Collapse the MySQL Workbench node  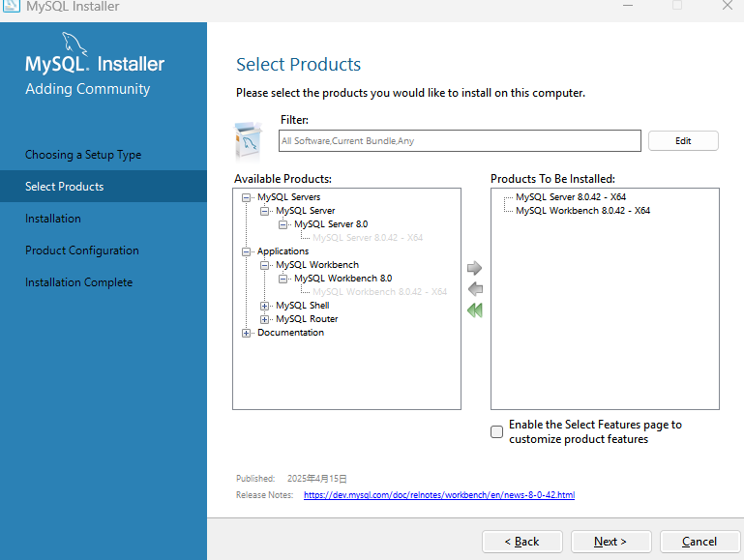[x=264, y=265]
